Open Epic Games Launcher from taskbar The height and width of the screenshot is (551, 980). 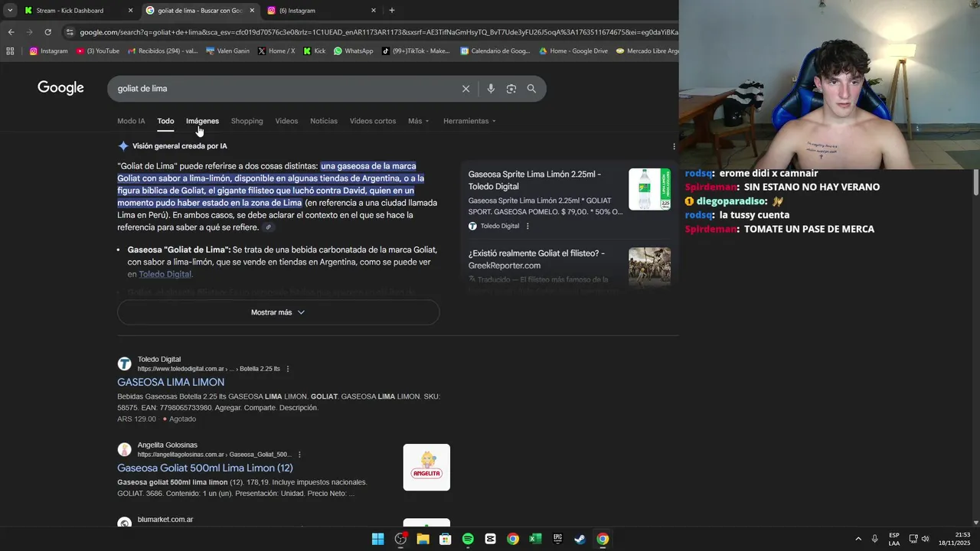[558, 539]
